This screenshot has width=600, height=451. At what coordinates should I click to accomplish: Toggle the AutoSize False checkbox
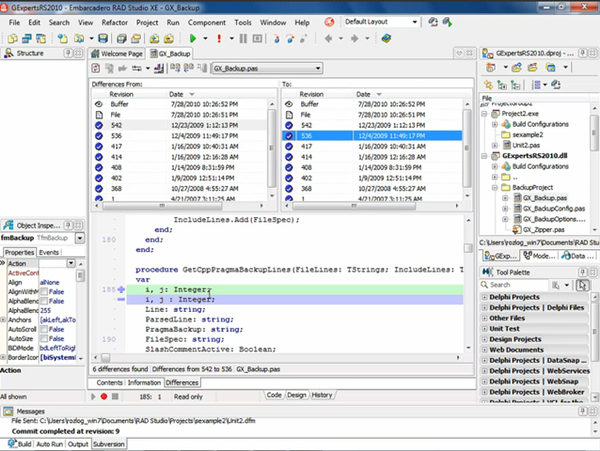tap(44, 337)
